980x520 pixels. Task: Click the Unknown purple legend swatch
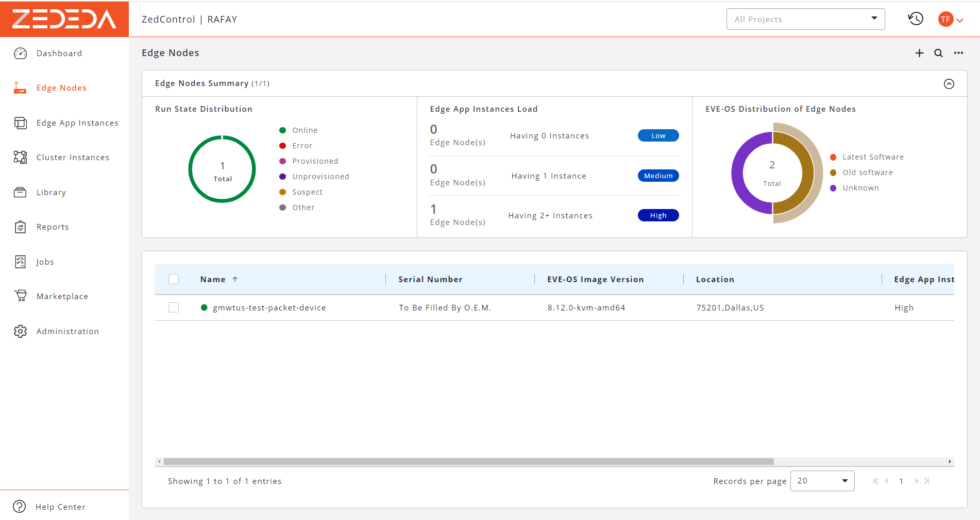(x=833, y=188)
